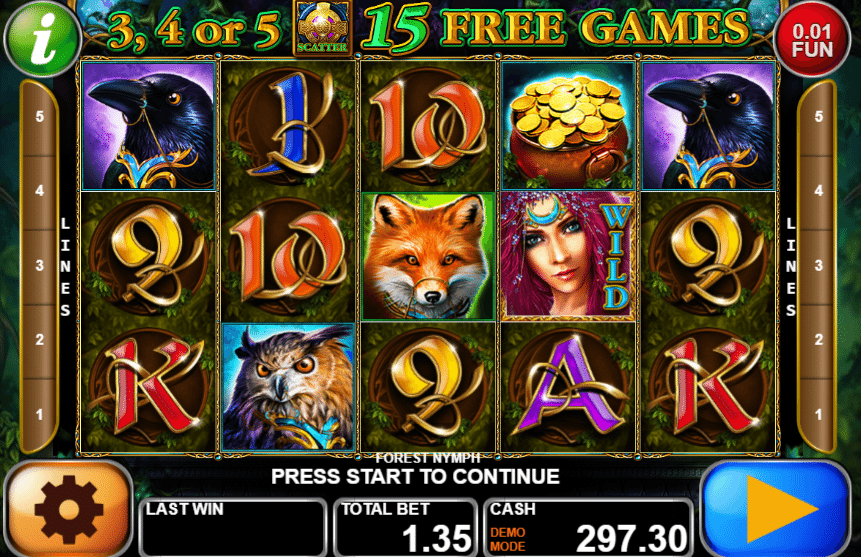Choose 2 lines on the right selector

[818, 339]
